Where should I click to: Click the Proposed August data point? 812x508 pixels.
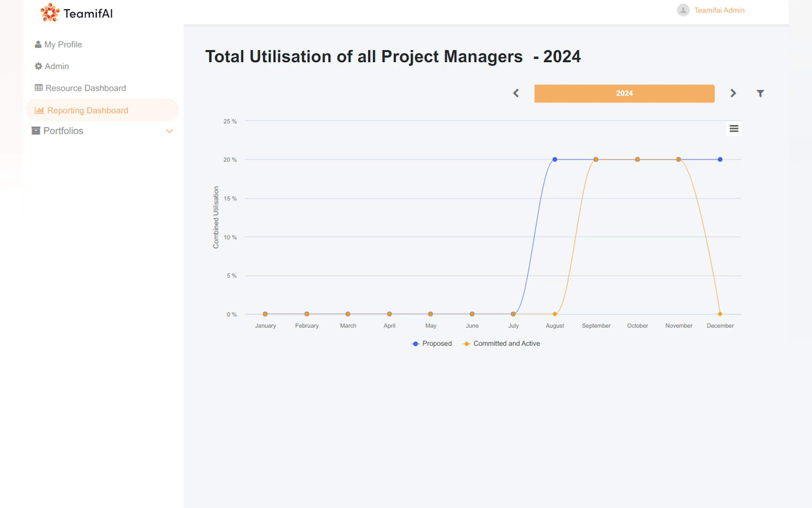click(x=555, y=159)
